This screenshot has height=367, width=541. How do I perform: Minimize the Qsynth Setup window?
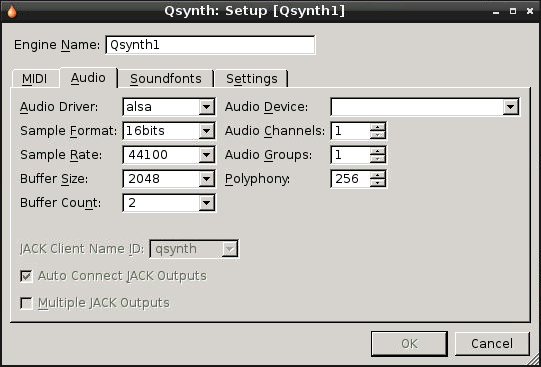tap(496, 12)
